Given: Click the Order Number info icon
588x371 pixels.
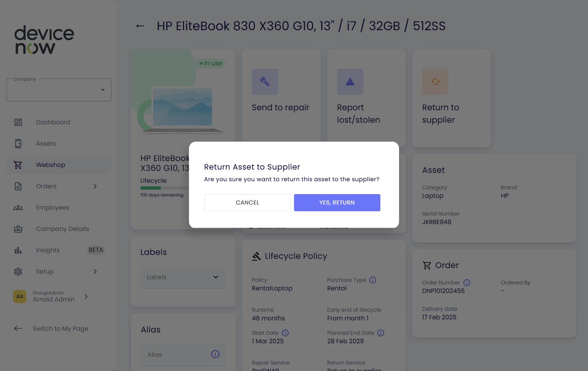Looking at the screenshot, I should (x=467, y=283).
